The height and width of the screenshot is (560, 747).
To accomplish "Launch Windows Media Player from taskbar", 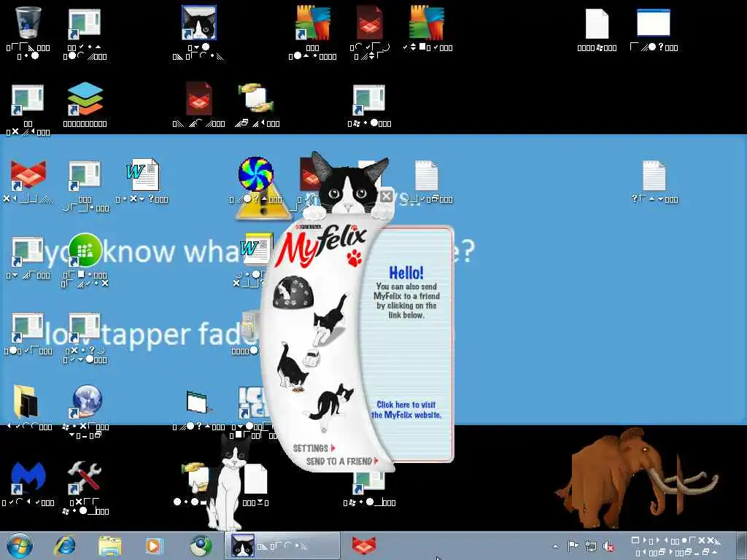I will coord(155,545).
